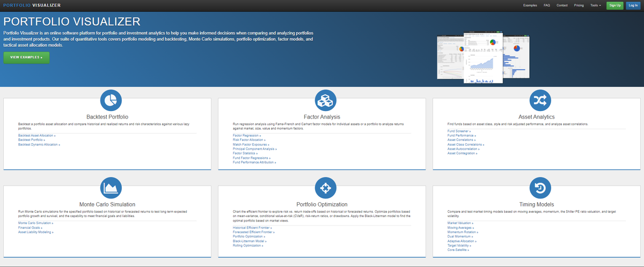Open the Principal Component Analysis link
The image size is (644, 267).
pyautogui.click(x=254, y=149)
